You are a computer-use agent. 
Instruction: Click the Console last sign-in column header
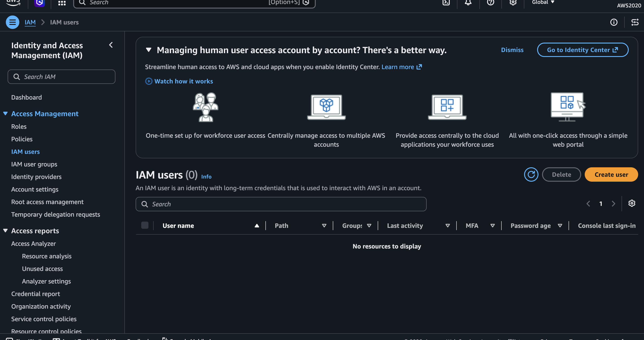click(x=607, y=226)
